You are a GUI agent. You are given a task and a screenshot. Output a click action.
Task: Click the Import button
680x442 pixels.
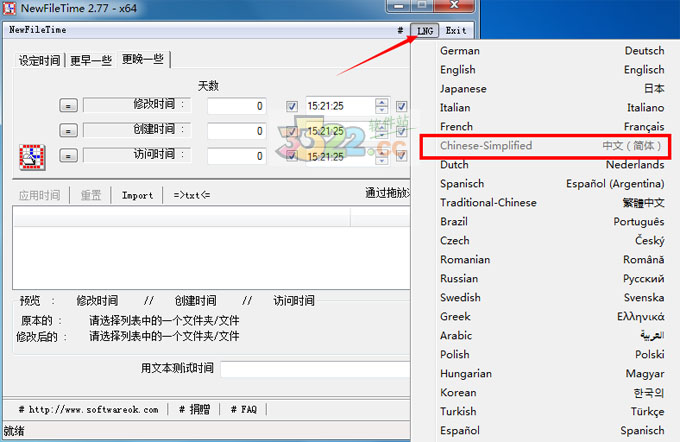137,195
